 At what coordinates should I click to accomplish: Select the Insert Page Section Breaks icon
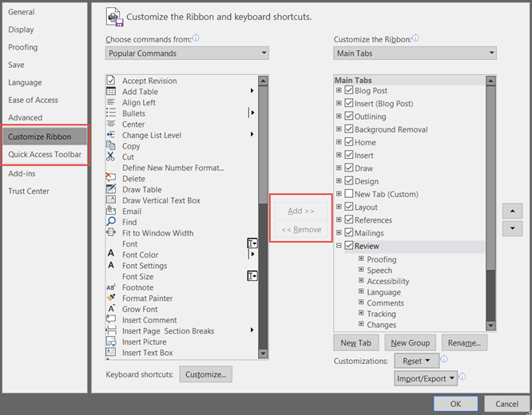(111, 330)
